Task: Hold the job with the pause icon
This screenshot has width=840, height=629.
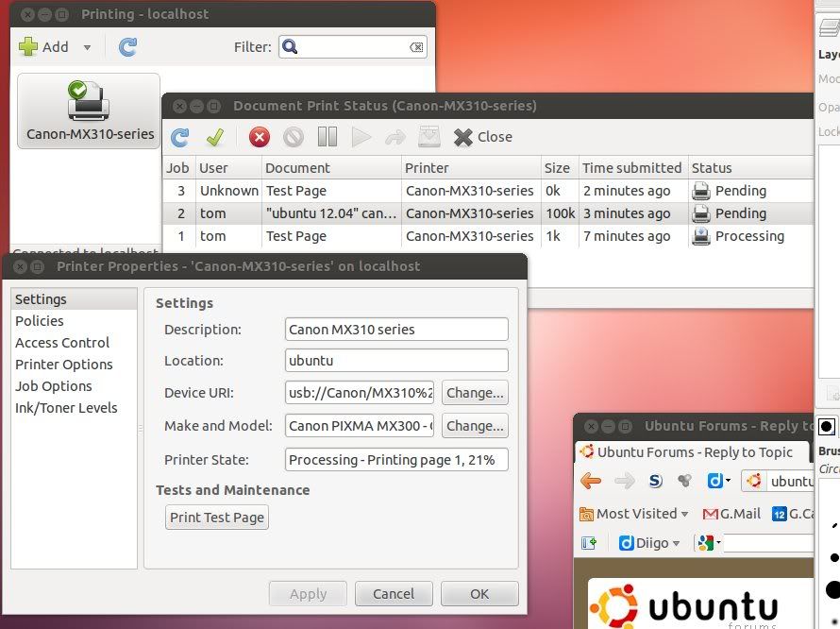Action: [x=328, y=137]
